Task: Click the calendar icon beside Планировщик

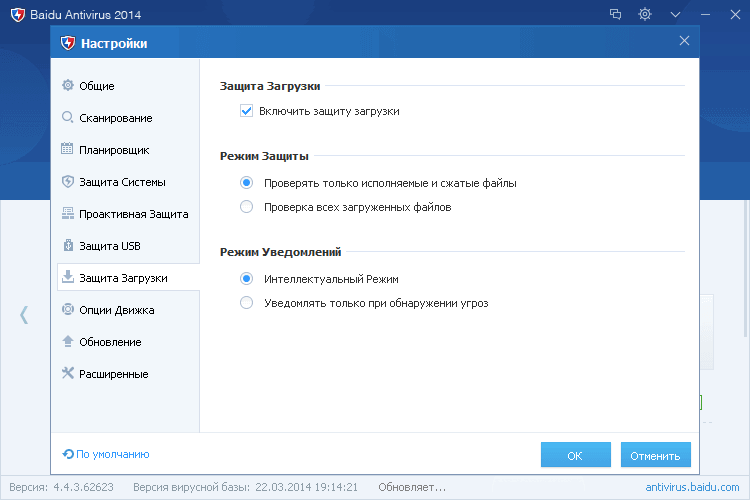Action: (x=67, y=149)
